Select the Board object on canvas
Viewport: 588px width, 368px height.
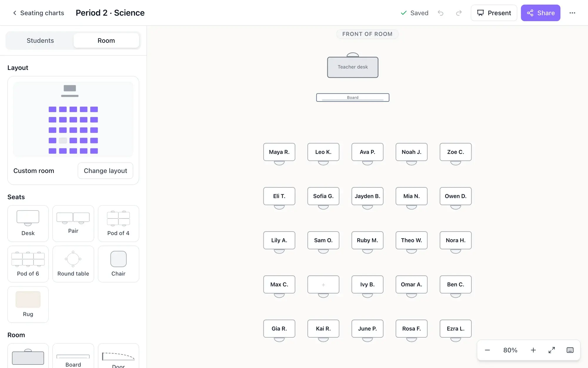353,97
